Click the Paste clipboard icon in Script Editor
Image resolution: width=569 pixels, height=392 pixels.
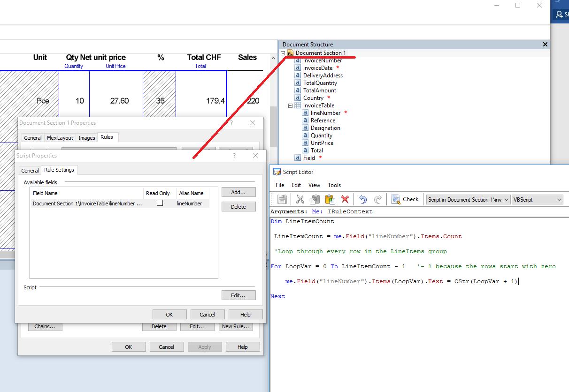point(330,199)
